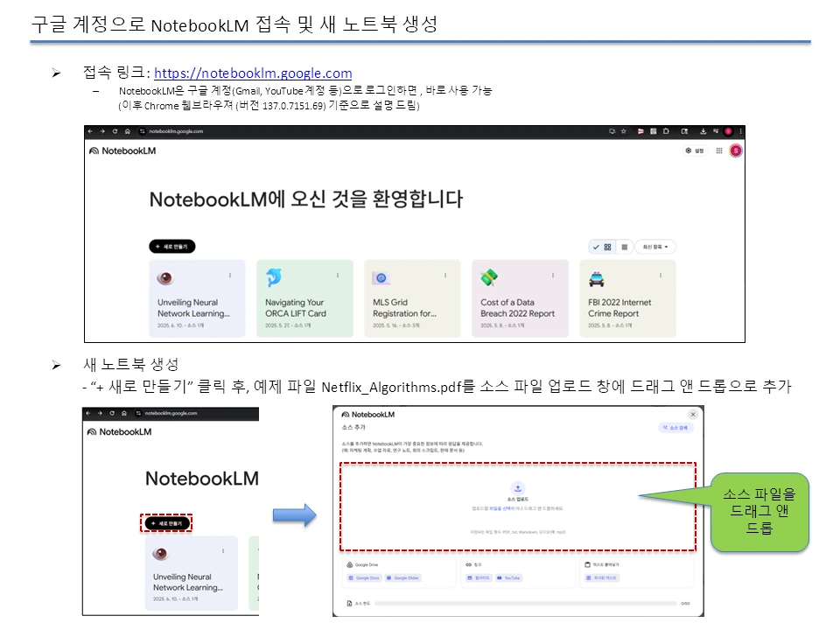This screenshot has width=840, height=630.
Task: Click 새로 만들기 button in the large welcome screenshot
Action: pyautogui.click(x=172, y=247)
